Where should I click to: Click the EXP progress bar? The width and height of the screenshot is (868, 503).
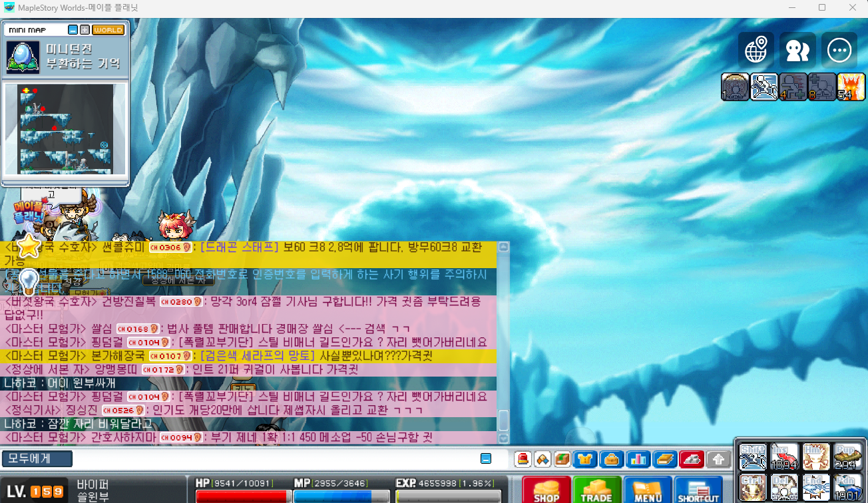point(448,496)
